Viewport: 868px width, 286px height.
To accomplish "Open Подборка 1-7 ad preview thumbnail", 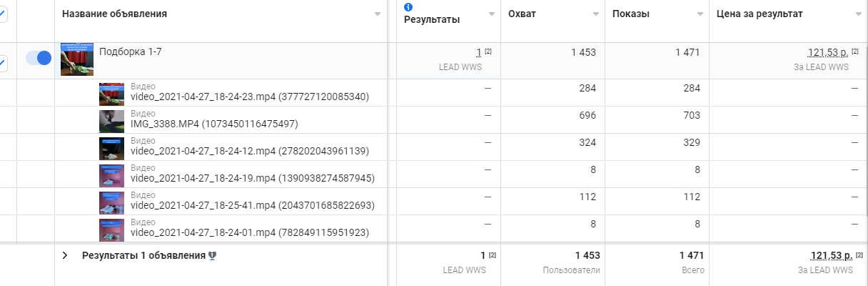I will pyautogui.click(x=77, y=59).
